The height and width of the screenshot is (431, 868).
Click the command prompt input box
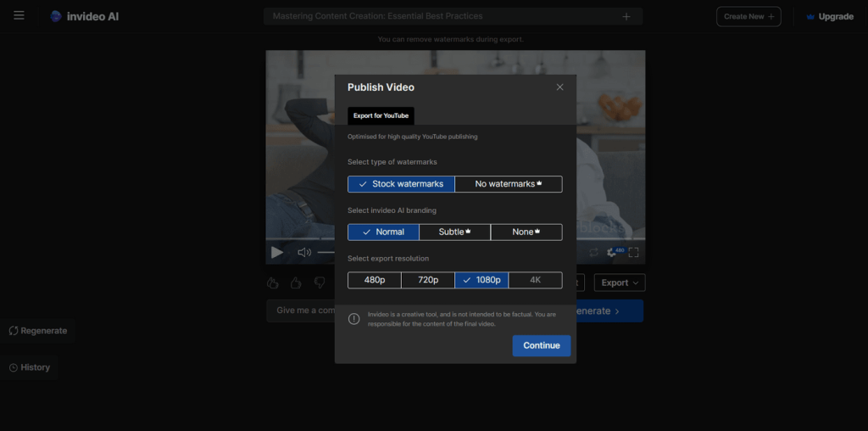pos(301,311)
